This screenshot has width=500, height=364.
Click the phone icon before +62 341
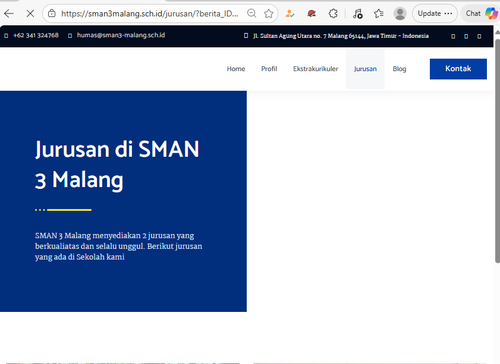tap(6, 36)
